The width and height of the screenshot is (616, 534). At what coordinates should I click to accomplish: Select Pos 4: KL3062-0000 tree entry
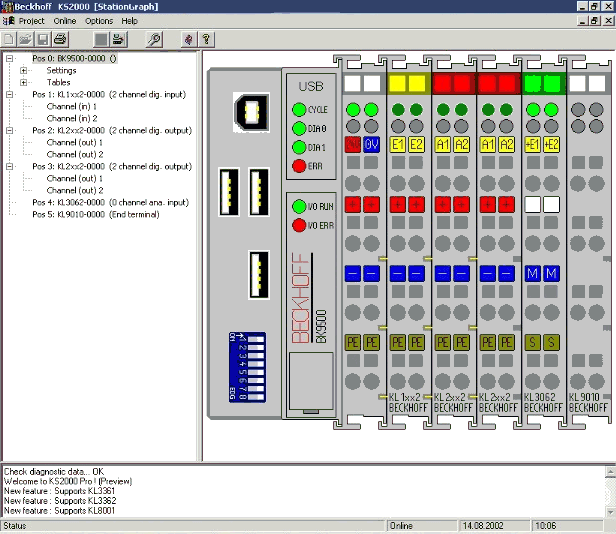pos(110,202)
